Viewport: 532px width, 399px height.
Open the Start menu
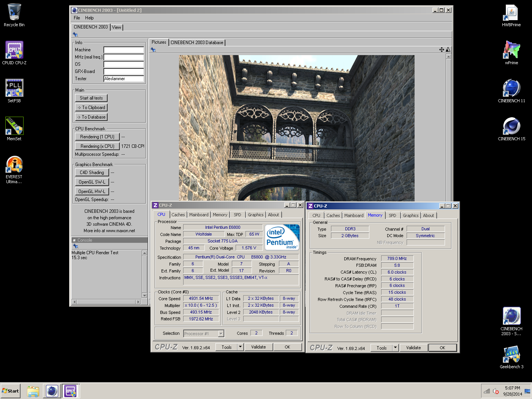pos(10,391)
